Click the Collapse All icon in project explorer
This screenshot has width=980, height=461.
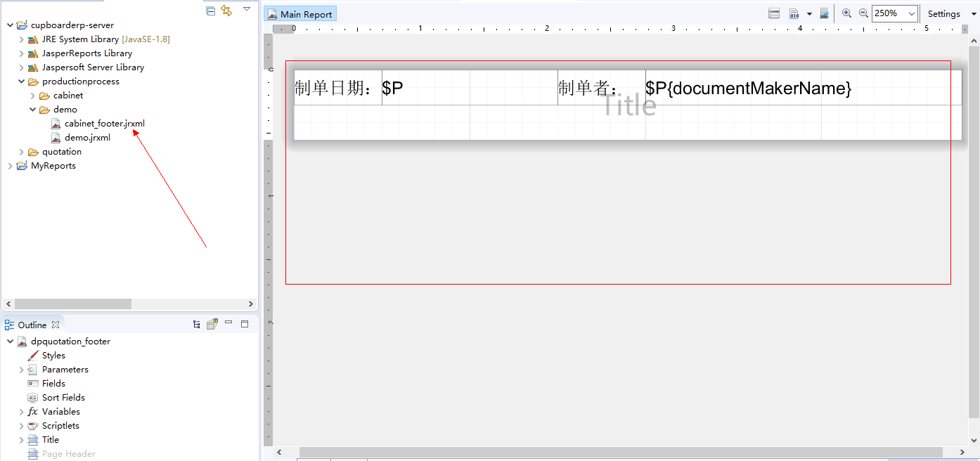[x=211, y=10]
